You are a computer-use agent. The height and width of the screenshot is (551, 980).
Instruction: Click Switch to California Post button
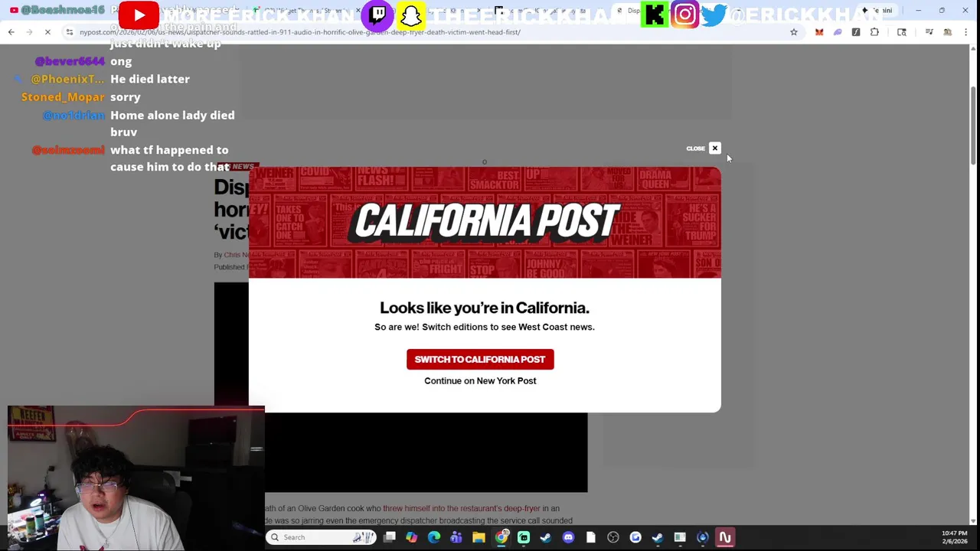[x=480, y=360]
